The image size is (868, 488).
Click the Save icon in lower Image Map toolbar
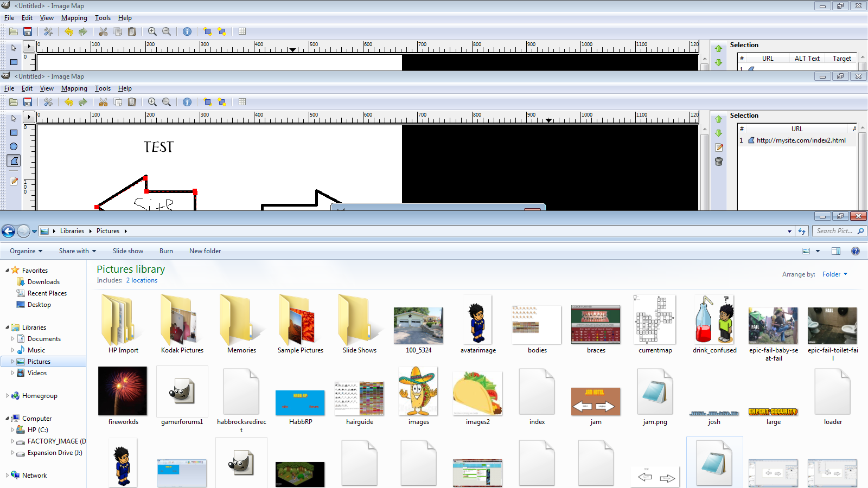click(28, 102)
